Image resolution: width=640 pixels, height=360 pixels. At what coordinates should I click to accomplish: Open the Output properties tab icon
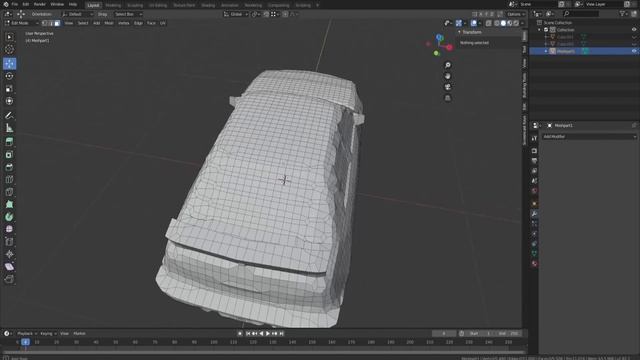[534, 161]
